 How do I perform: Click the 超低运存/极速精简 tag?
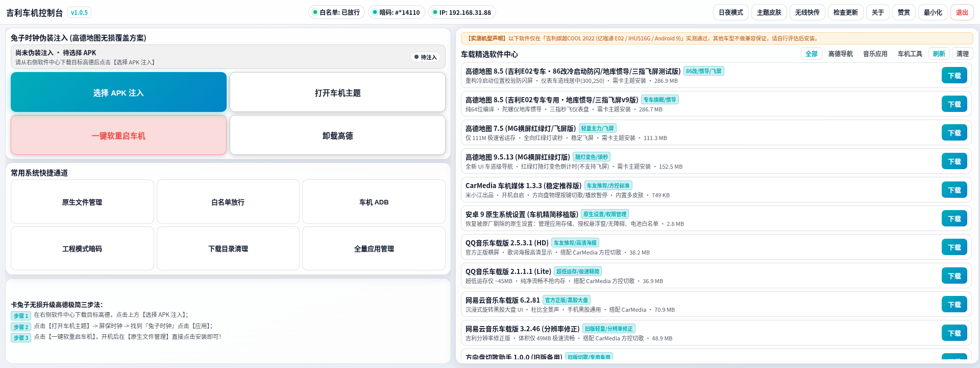(578, 271)
